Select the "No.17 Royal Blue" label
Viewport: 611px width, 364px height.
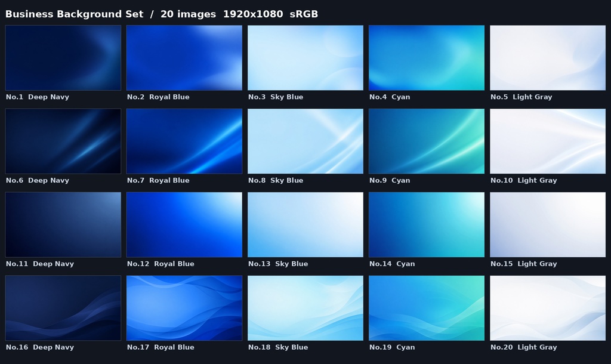[x=161, y=347]
